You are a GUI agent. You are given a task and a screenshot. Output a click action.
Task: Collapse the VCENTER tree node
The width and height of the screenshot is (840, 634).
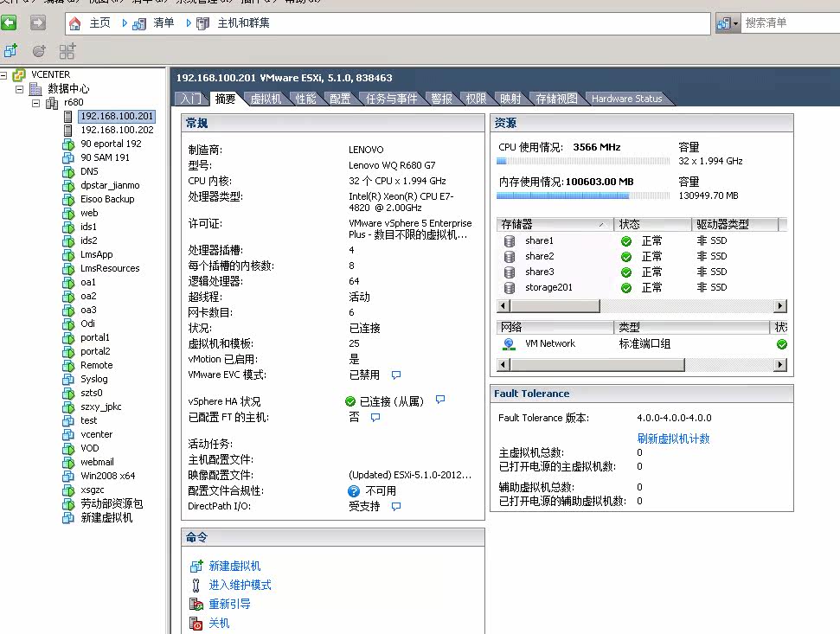(x=3, y=75)
